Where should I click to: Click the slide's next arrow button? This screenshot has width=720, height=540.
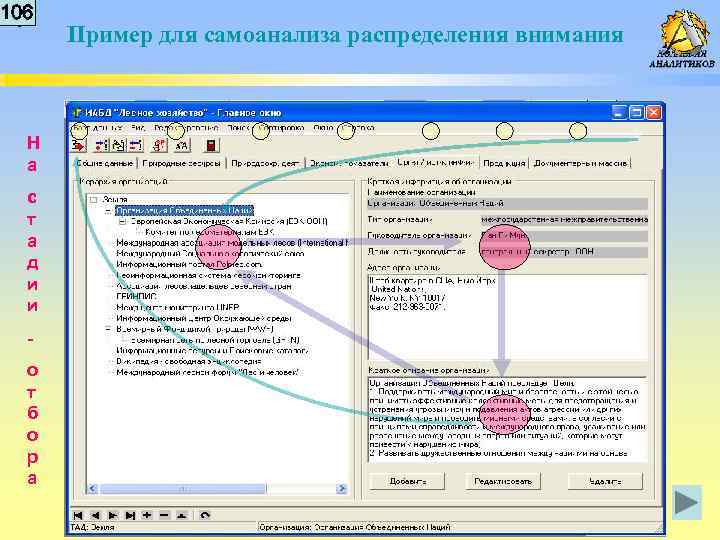click(686, 502)
